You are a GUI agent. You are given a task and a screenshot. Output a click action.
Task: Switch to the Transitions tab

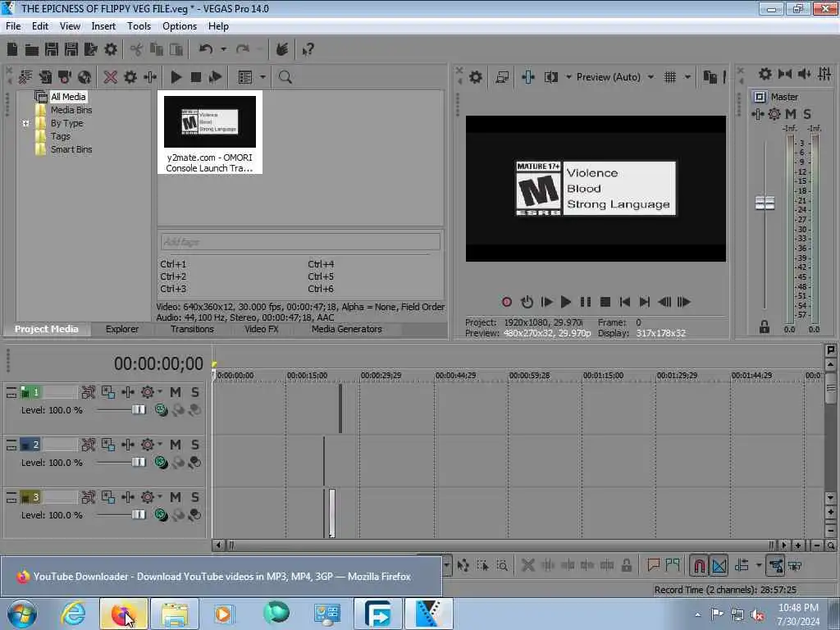pos(192,329)
